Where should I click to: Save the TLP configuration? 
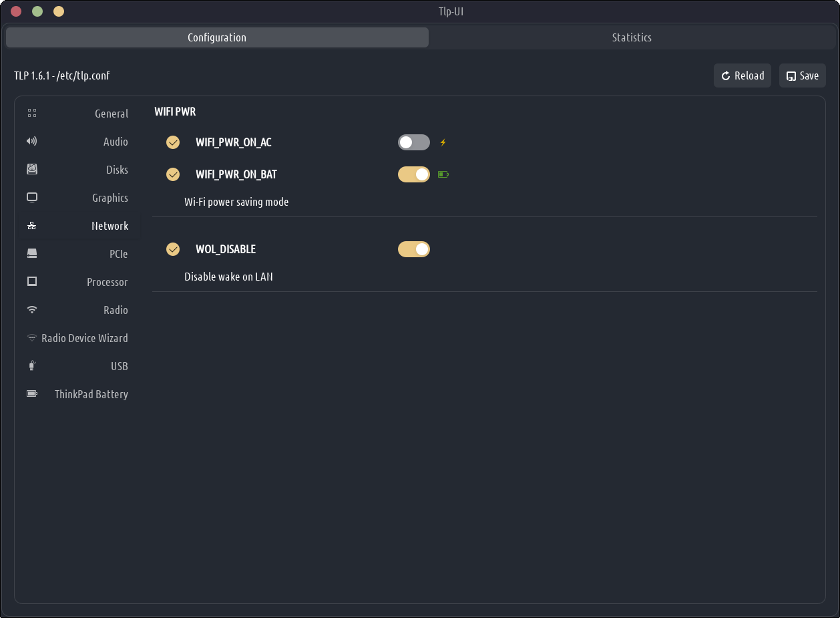(803, 76)
